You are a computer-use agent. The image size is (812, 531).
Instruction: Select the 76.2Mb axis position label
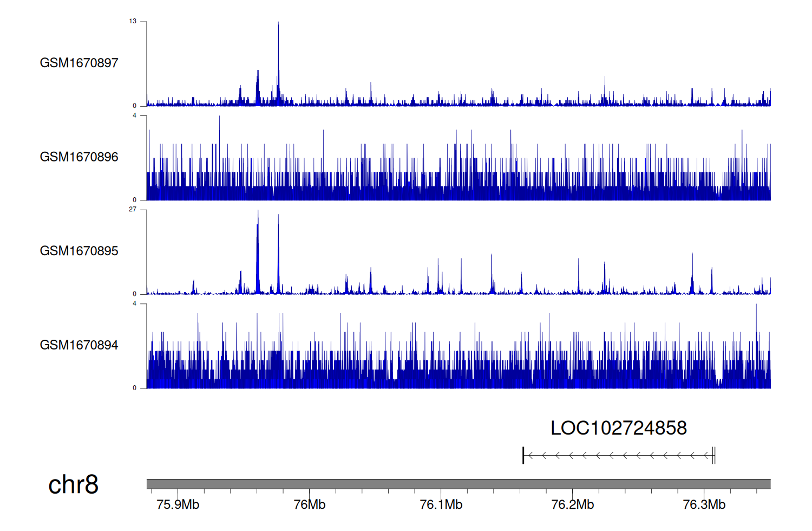[x=573, y=504]
